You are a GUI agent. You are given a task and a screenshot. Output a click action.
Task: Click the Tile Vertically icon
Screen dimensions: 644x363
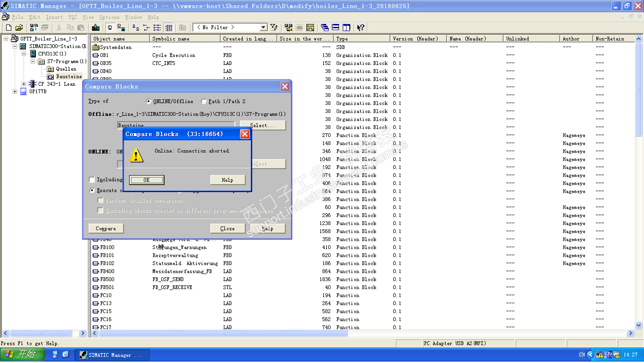click(x=347, y=28)
